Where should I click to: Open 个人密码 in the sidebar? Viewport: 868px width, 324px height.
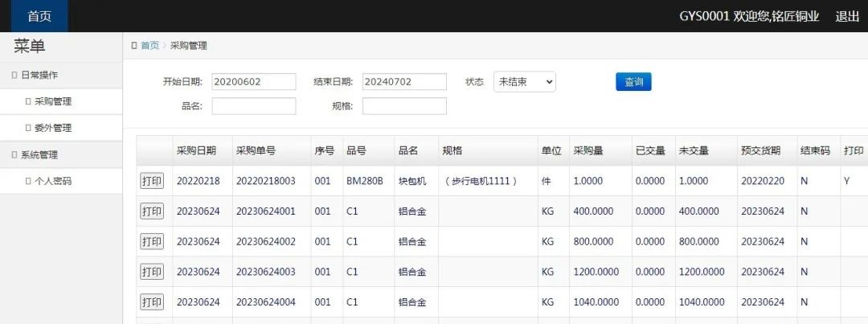coord(53,181)
